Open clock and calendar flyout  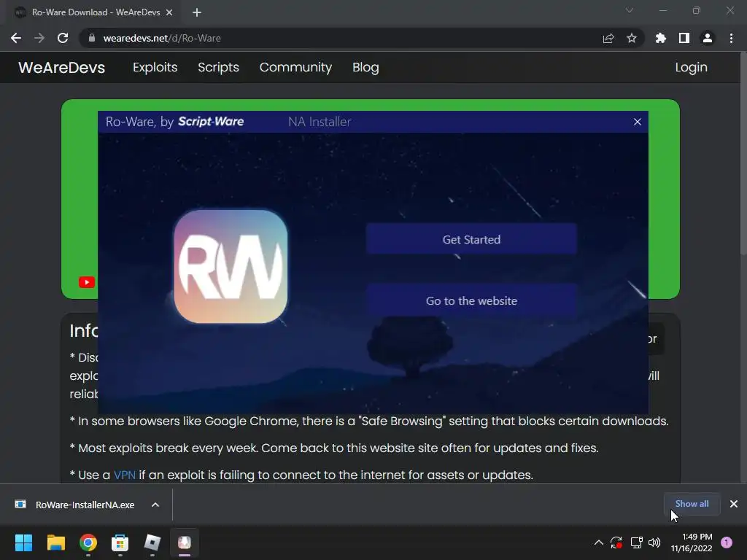[x=692, y=542]
